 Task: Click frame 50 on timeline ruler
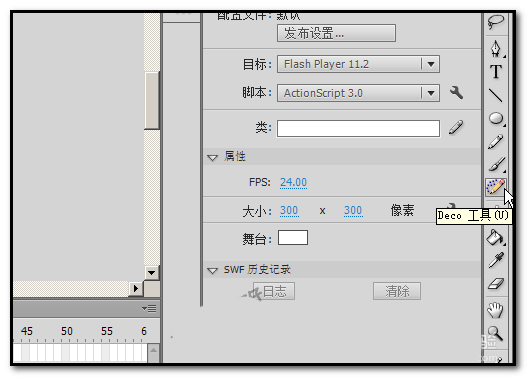coord(67,331)
